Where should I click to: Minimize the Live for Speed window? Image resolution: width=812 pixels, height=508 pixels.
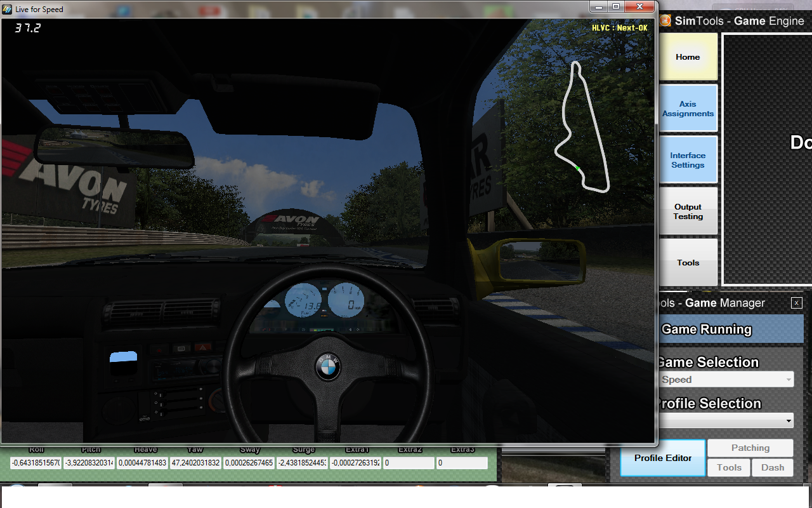pos(598,6)
